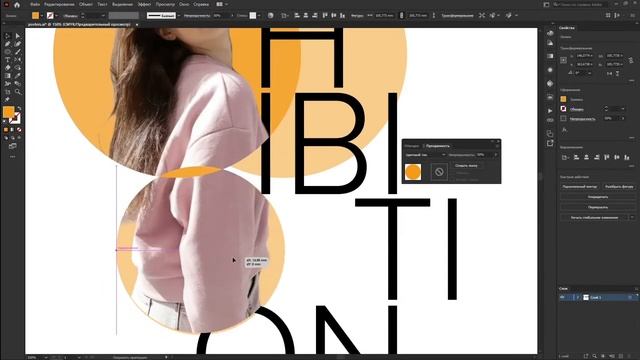Click Начать глобальное изменение button

click(594, 218)
